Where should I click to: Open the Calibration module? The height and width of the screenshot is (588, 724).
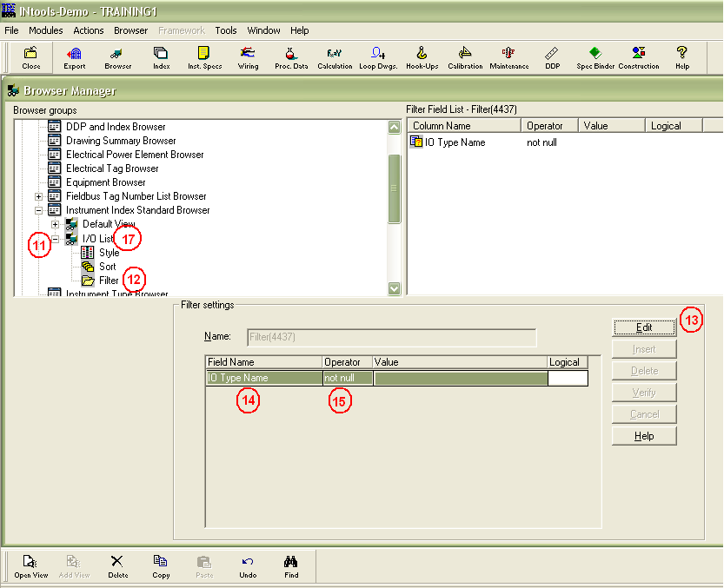coord(465,56)
